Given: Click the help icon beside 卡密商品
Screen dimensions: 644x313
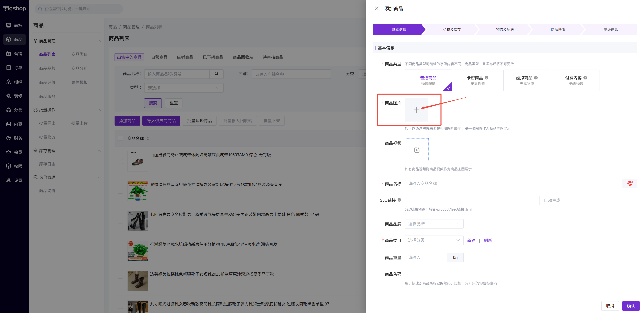Looking at the screenshot, I should point(487,77).
